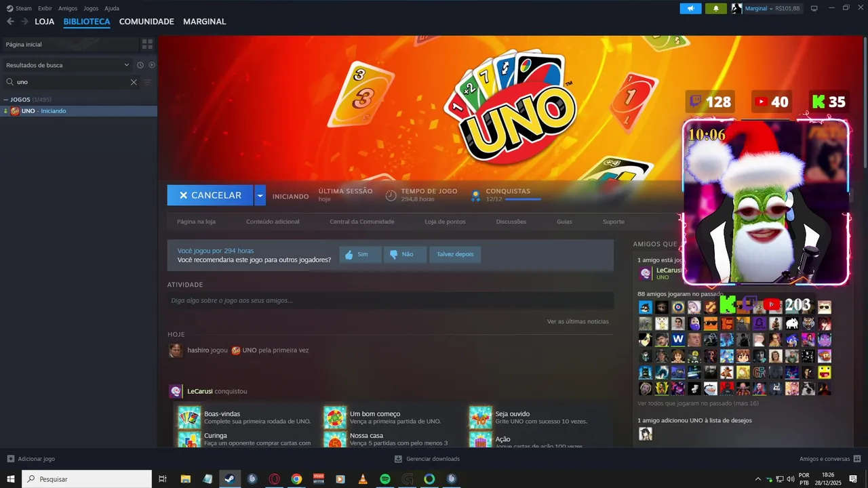Screen dimensions: 868x488
Task: Open Opera browser from the taskbar
Action: click(275, 479)
